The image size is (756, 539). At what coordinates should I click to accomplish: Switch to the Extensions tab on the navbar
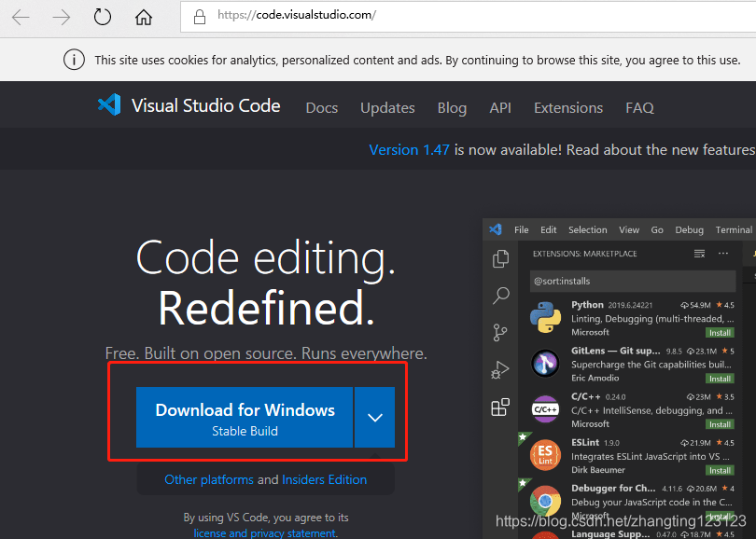coord(567,107)
